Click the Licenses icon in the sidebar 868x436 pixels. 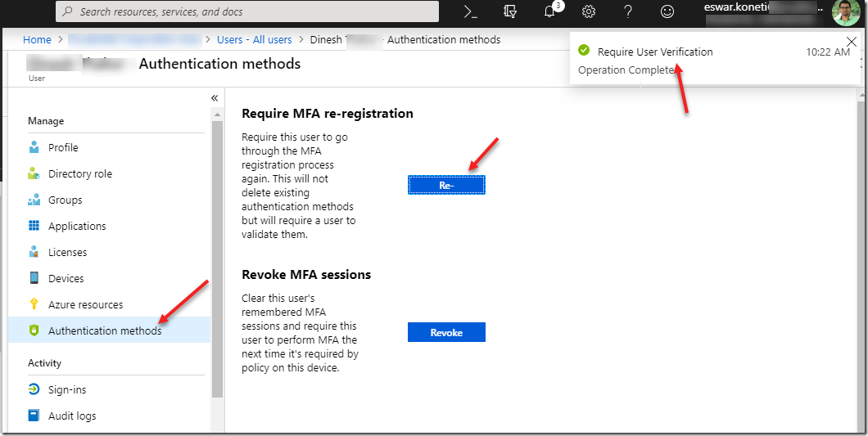point(34,252)
